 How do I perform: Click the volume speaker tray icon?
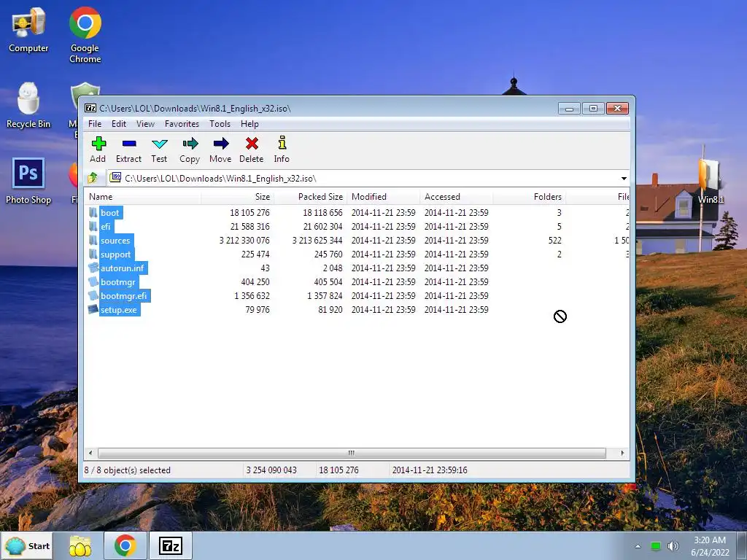click(x=673, y=546)
